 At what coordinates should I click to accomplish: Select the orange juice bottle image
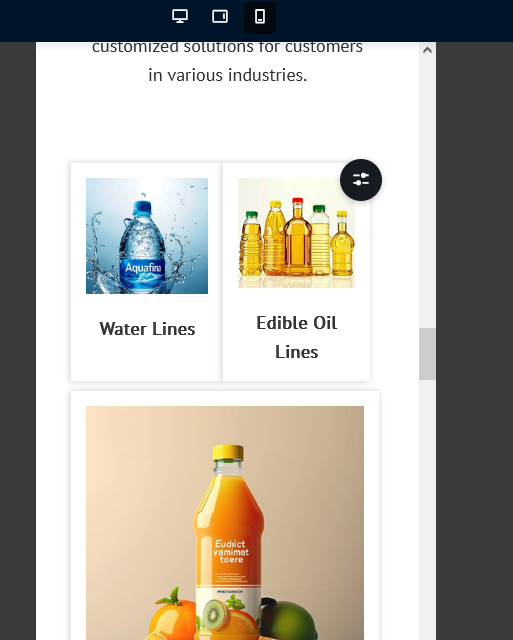225,523
